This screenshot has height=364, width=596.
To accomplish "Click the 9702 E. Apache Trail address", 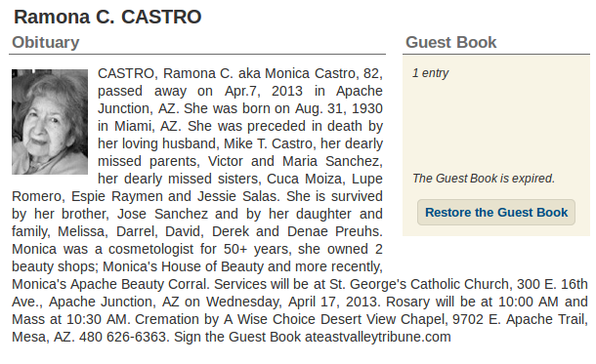I will 520,319.
